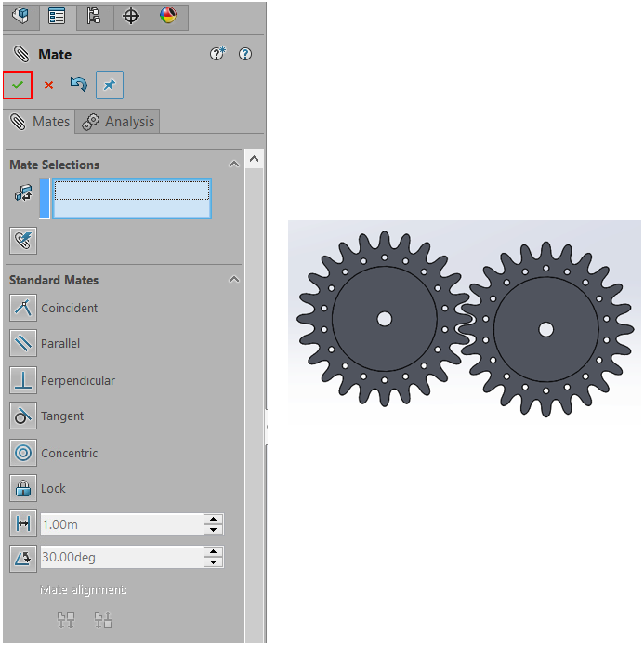Choose the Anti-Aligned mate alignment icon

[x=103, y=620]
